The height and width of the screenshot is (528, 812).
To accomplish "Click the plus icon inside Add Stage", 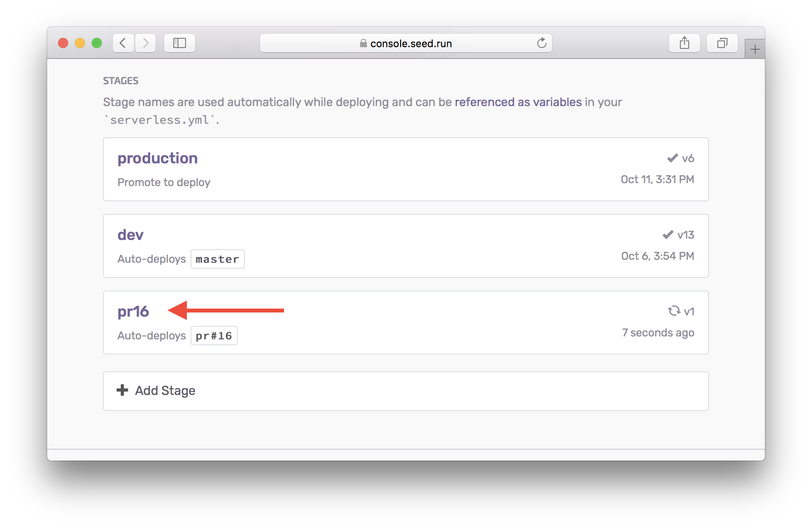I will pos(122,390).
